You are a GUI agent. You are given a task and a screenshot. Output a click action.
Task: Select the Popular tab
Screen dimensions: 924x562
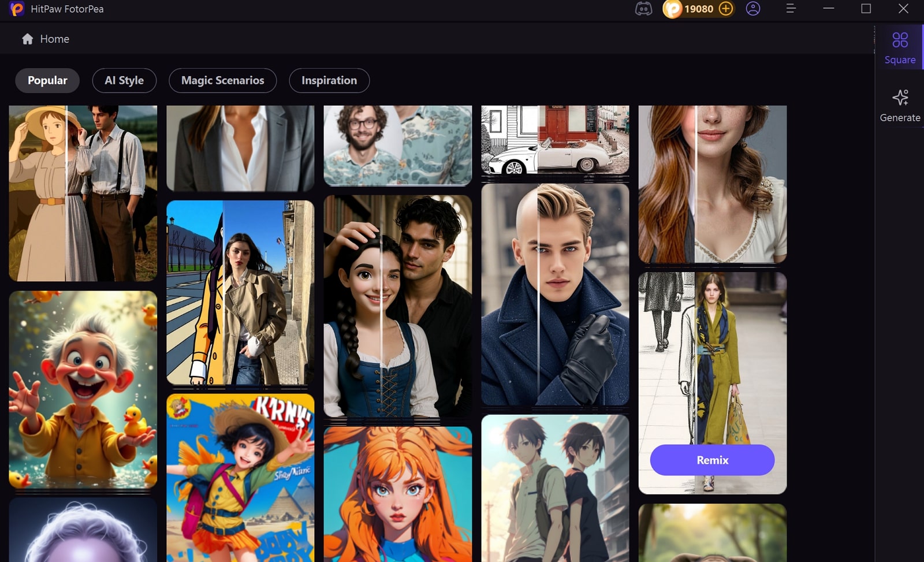(47, 80)
